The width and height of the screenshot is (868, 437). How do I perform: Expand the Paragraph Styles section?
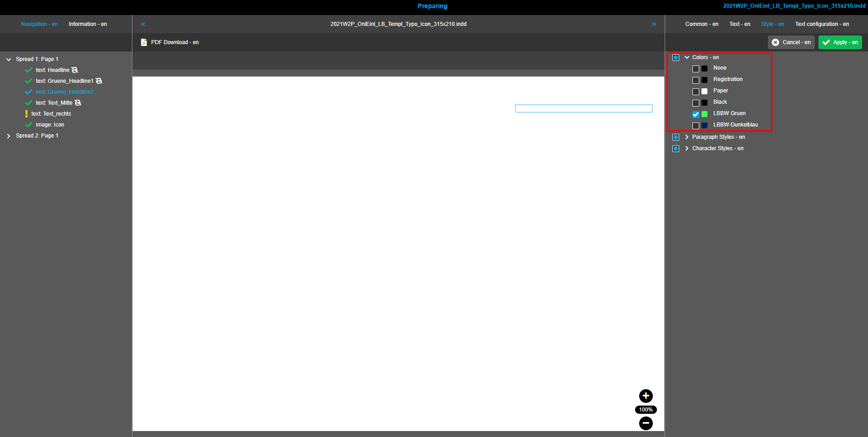(687, 137)
